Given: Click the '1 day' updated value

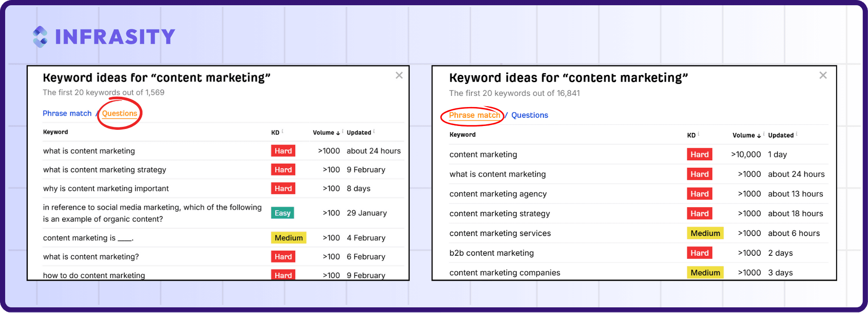Looking at the screenshot, I should tap(777, 155).
